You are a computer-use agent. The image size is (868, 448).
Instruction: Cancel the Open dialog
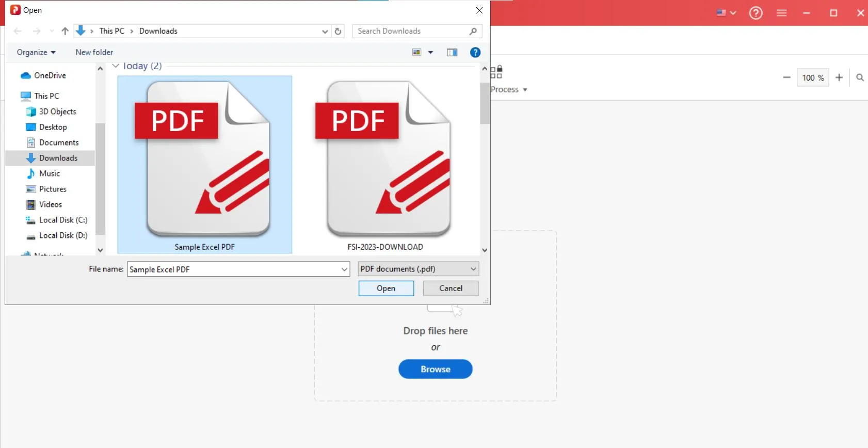click(451, 289)
